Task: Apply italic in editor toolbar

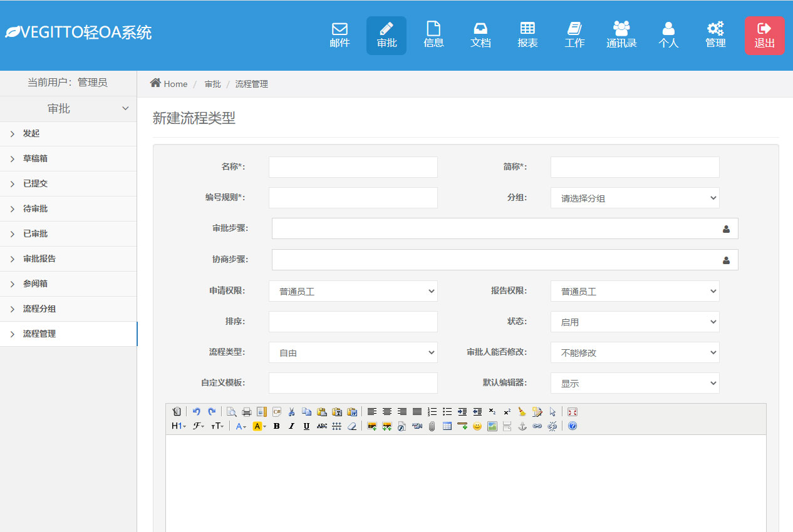Action: pyautogui.click(x=291, y=426)
